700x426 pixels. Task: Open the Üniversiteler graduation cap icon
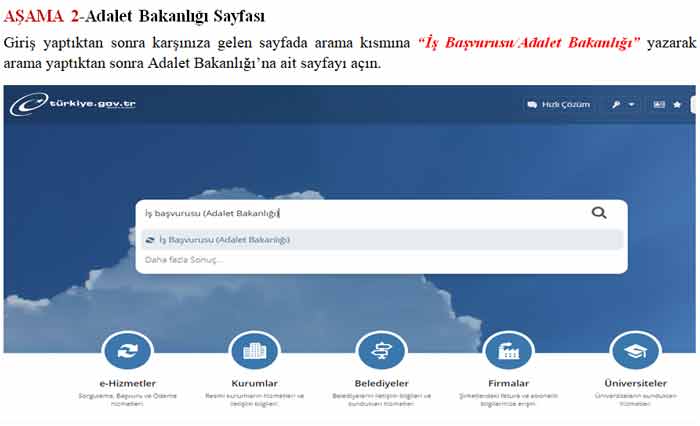pos(635,351)
